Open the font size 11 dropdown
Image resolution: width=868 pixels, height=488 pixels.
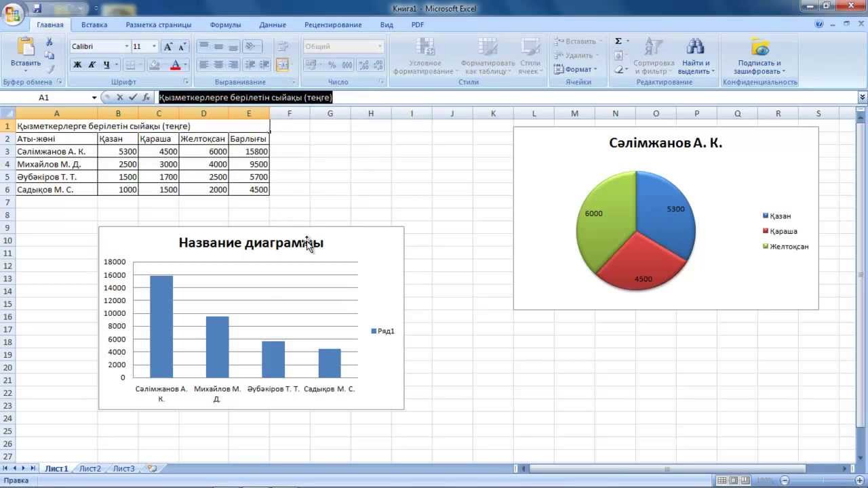154,47
